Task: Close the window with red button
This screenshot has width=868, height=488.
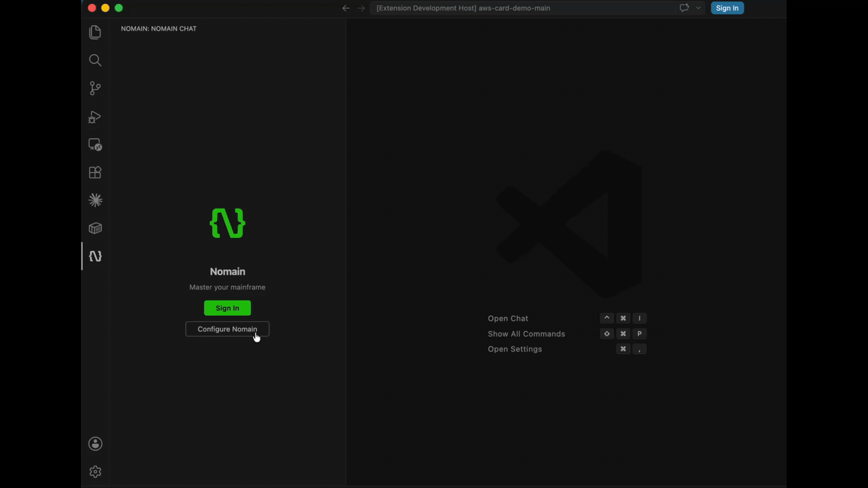Action: coord(92,8)
